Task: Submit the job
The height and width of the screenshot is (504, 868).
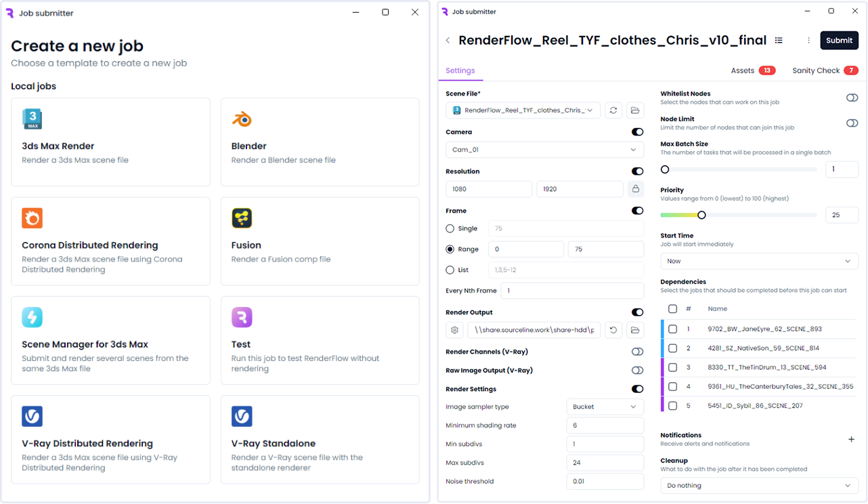Action: pyautogui.click(x=840, y=41)
